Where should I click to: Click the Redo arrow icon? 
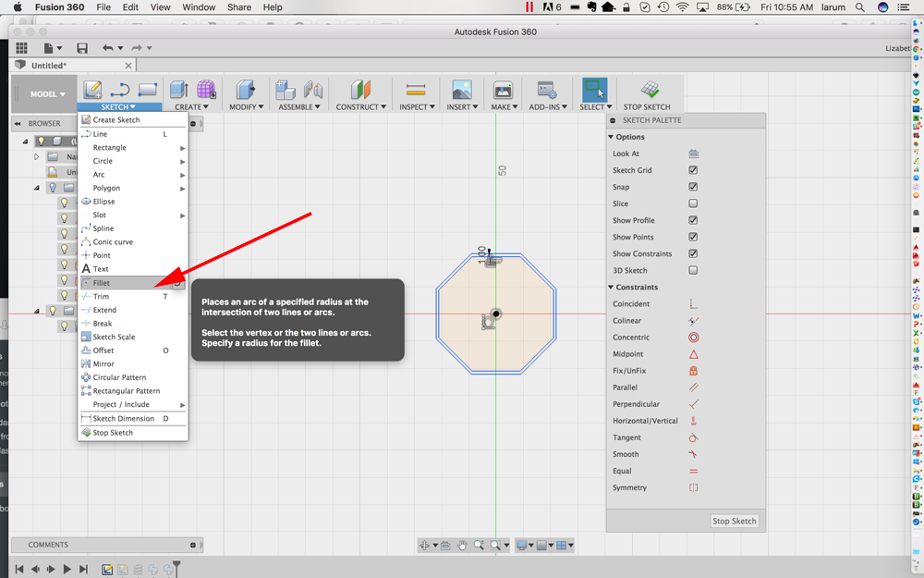137,48
